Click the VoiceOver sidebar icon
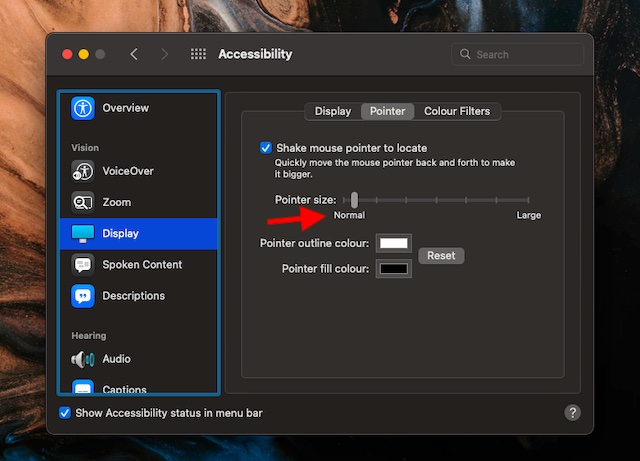The image size is (640, 461). click(83, 171)
